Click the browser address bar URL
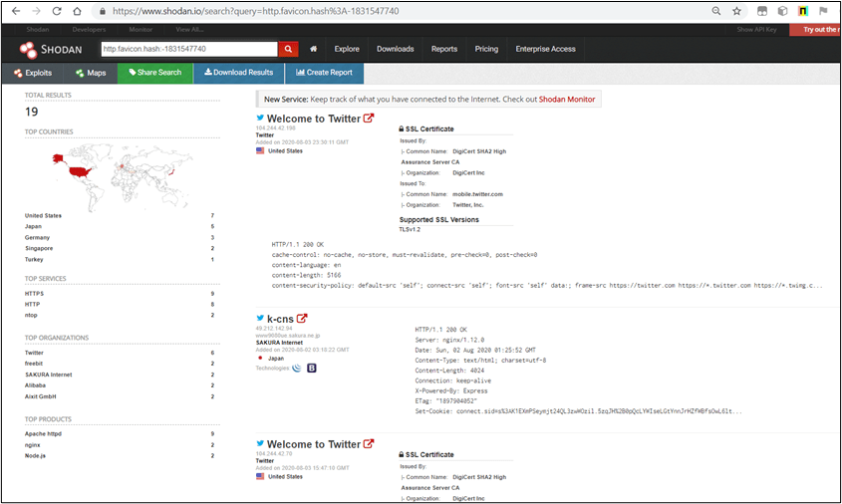The width and height of the screenshot is (842, 504). tap(256, 11)
